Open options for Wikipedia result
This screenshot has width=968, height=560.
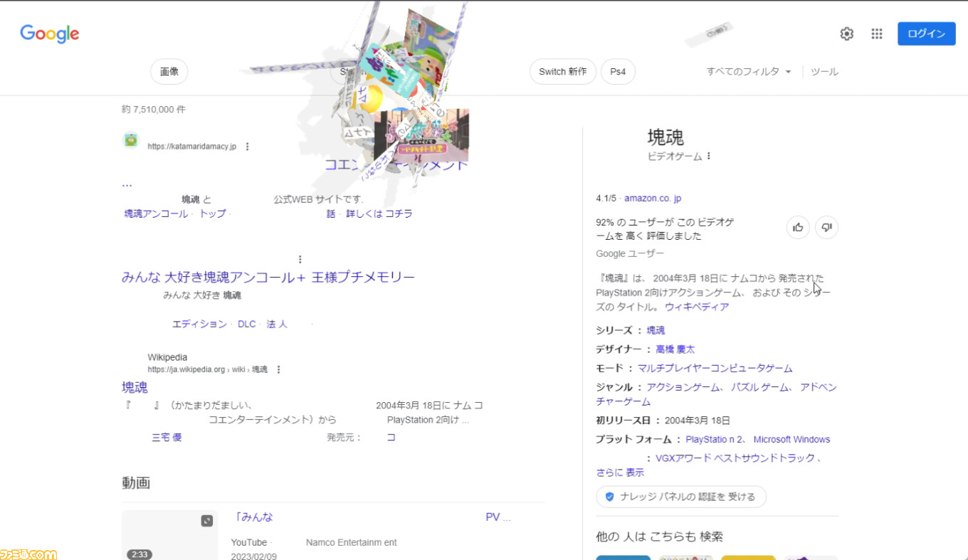278,369
